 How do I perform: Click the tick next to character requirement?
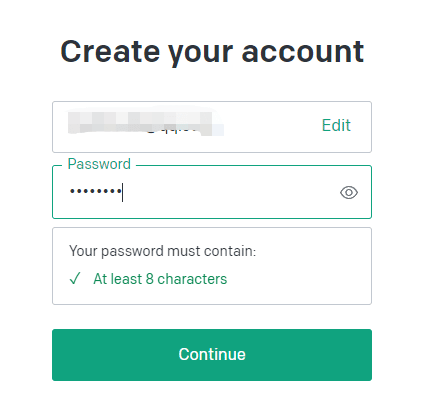click(x=75, y=278)
